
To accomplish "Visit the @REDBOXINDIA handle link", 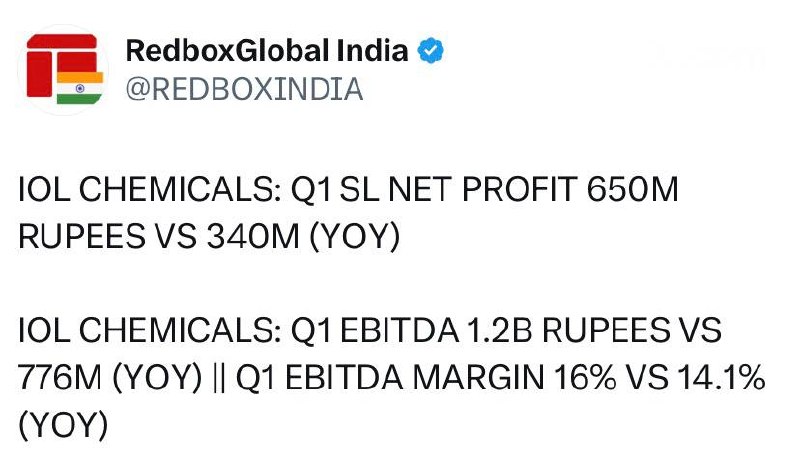I will coord(244,89).
